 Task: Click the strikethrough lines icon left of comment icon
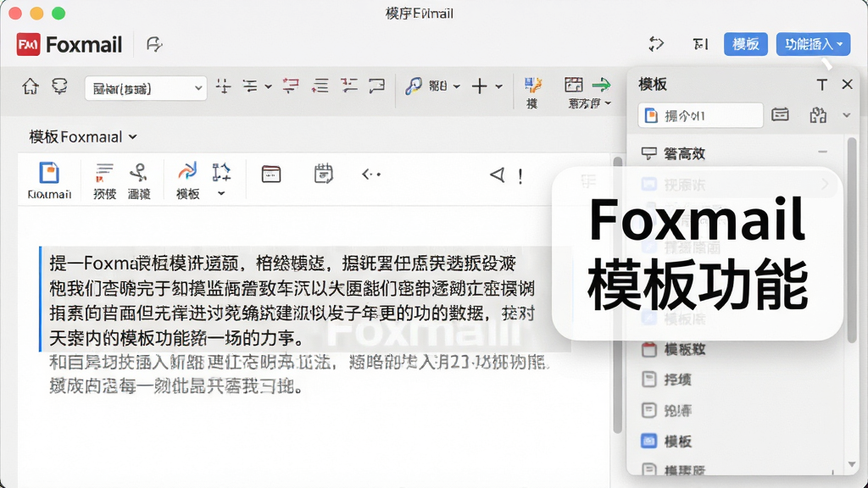point(348,86)
